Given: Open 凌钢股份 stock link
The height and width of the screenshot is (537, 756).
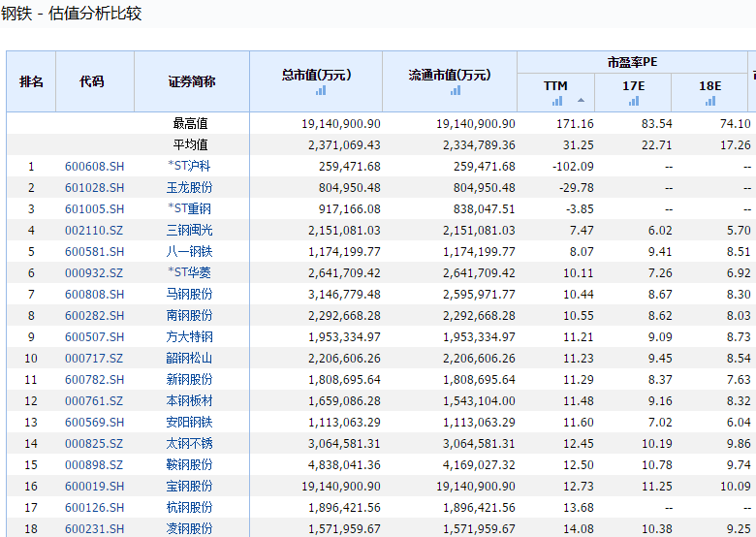Looking at the screenshot, I should click(x=189, y=528).
